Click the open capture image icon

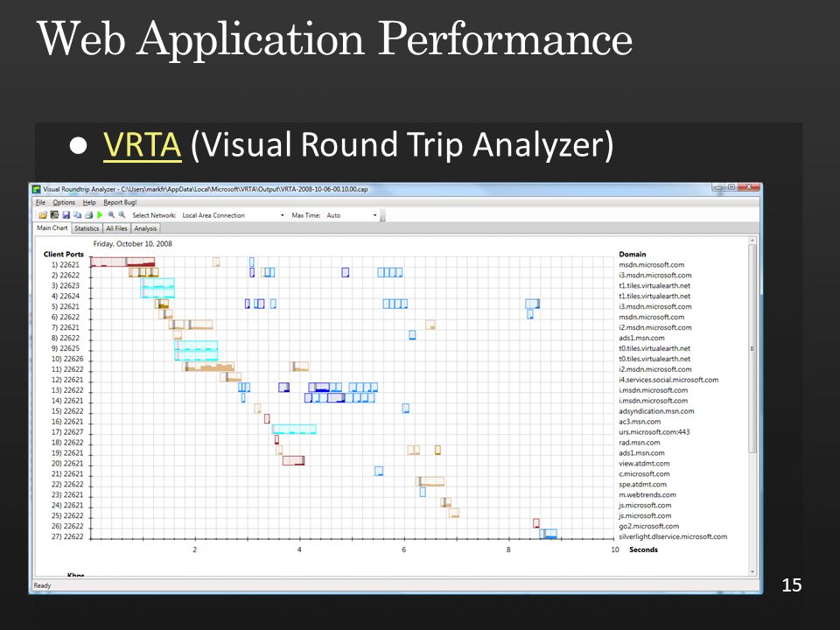coord(54,215)
